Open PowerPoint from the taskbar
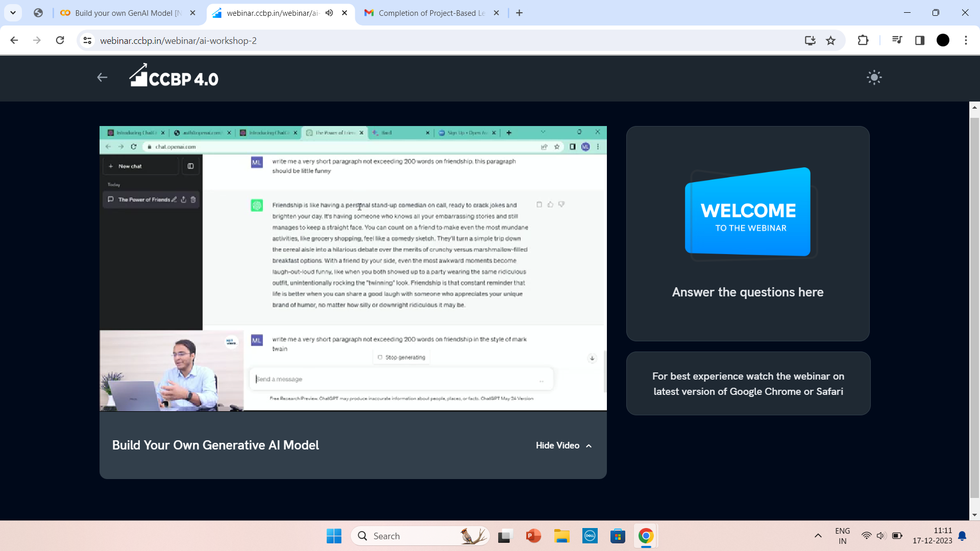 click(533, 536)
